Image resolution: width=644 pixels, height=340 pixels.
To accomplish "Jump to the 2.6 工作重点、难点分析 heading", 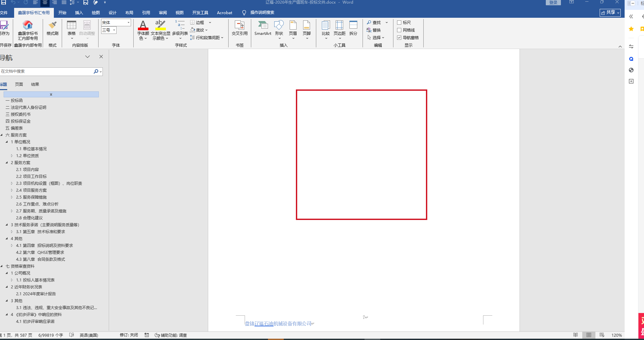I will (x=37, y=204).
